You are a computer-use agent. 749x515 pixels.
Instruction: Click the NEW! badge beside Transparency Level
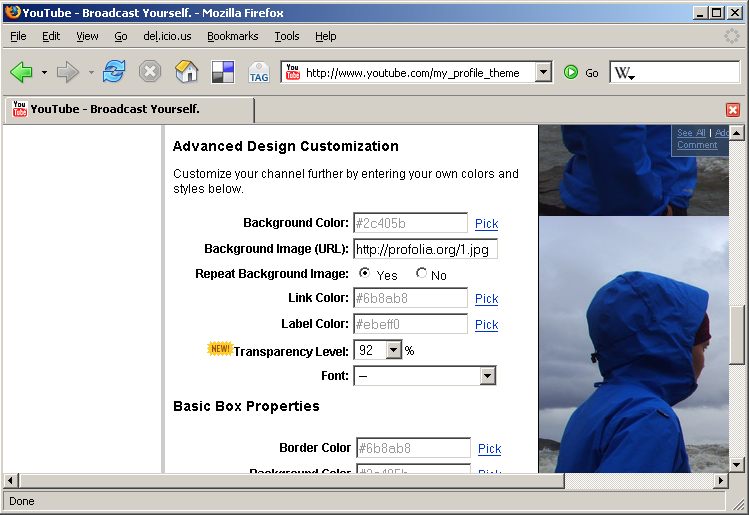[220, 348]
